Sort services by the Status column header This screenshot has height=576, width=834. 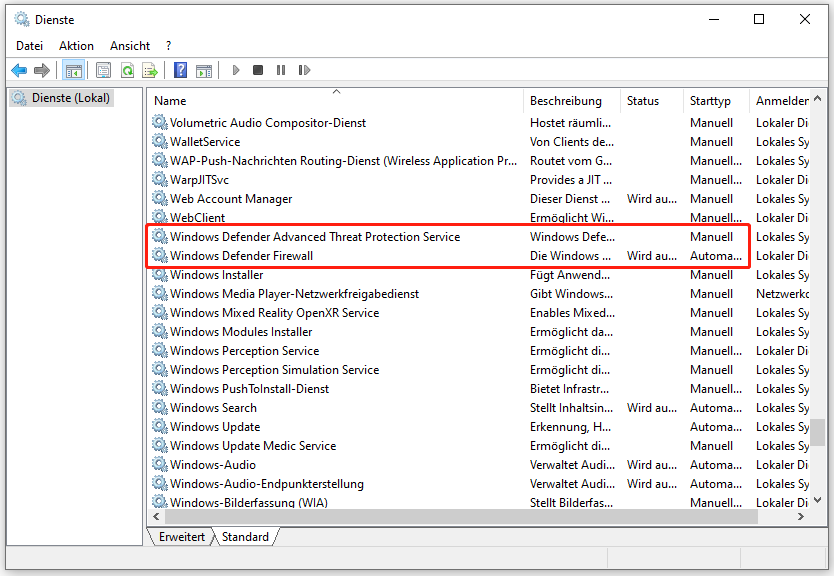pyautogui.click(x=643, y=100)
